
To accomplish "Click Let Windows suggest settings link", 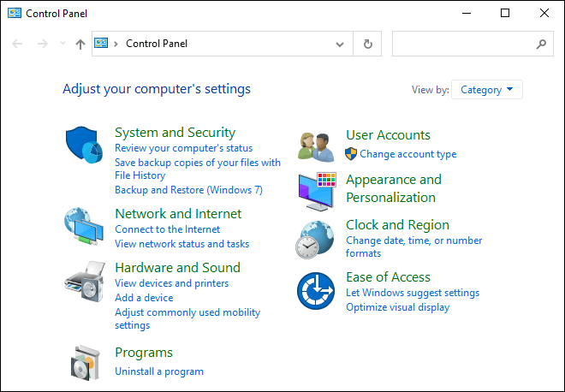I will pyautogui.click(x=413, y=293).
